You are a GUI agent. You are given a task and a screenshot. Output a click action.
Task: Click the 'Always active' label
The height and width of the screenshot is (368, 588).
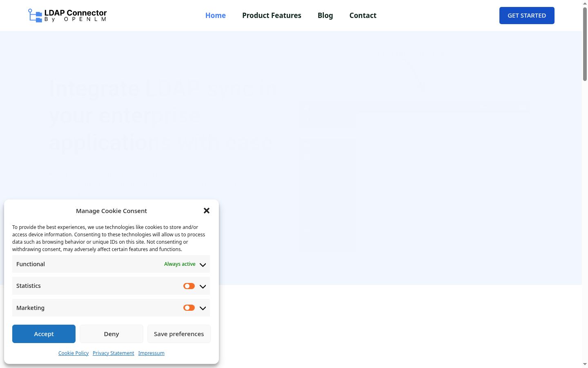pyautogui.click(x=180, y=264)
